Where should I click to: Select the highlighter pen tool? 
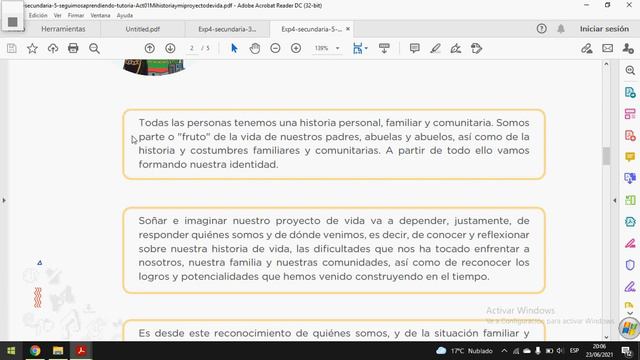(435, 49)
